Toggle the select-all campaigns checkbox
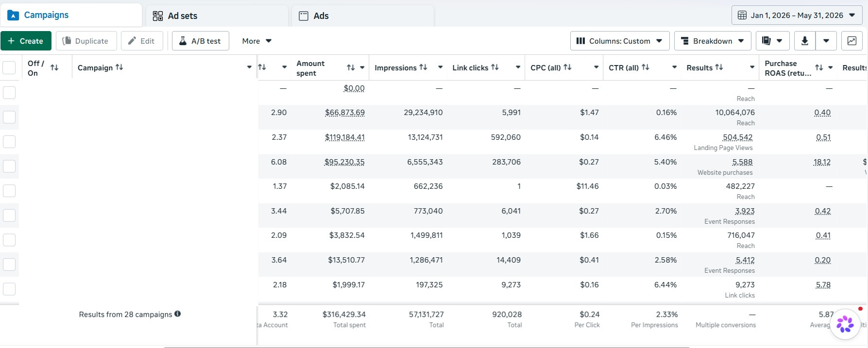This screenshot has width=868, height=348. point(9,67)
